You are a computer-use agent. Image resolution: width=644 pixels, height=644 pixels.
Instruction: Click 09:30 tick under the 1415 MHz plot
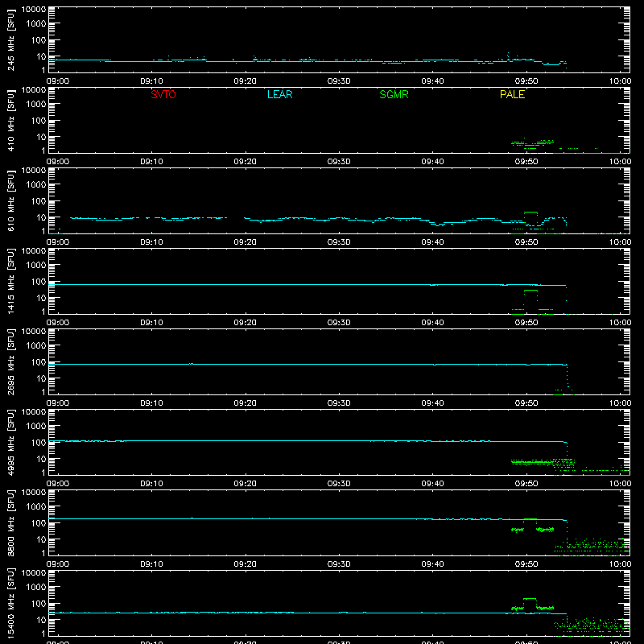pyautogui.click(x=339, y=323)
